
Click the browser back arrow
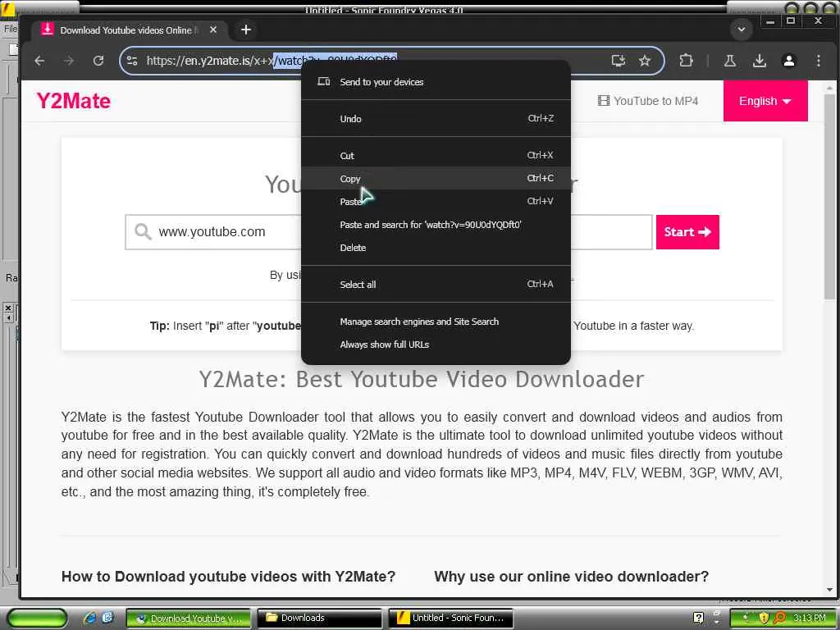(x=39, y=61)
